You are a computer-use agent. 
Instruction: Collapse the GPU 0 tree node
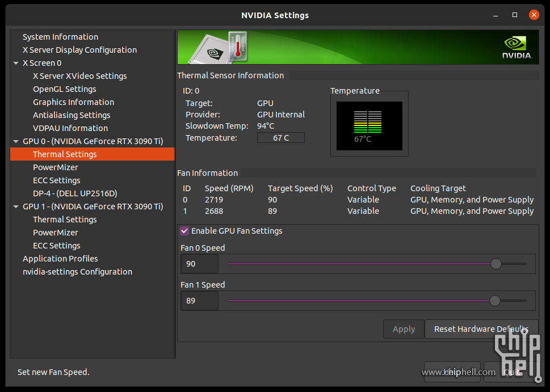(16, 141)
